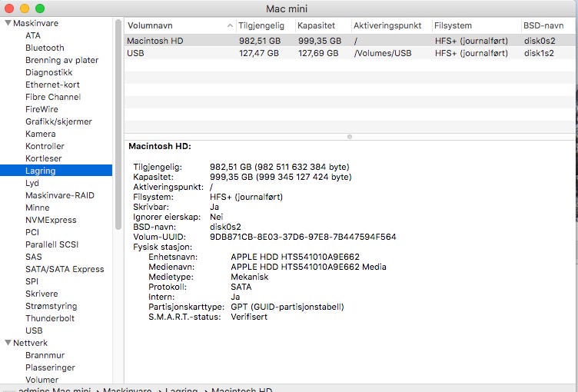
Task: Click the Macintosh HD: details heading
Action: 160,146
